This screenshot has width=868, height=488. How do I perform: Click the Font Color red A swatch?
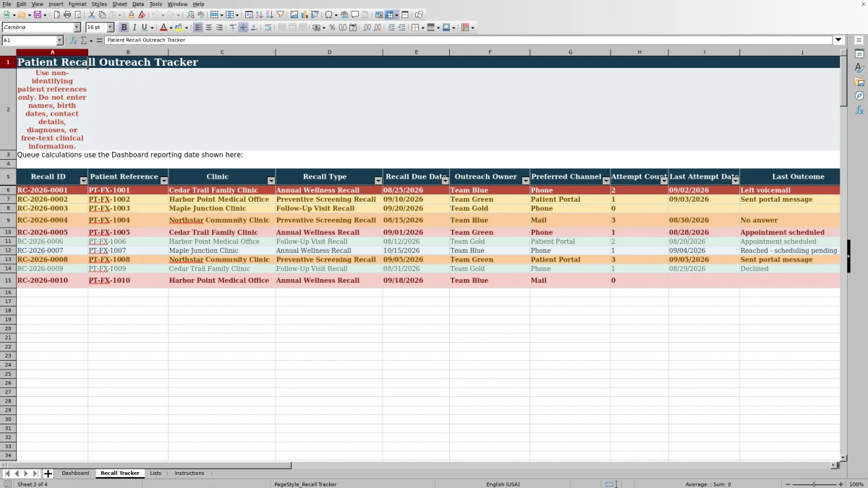[163, 27]
